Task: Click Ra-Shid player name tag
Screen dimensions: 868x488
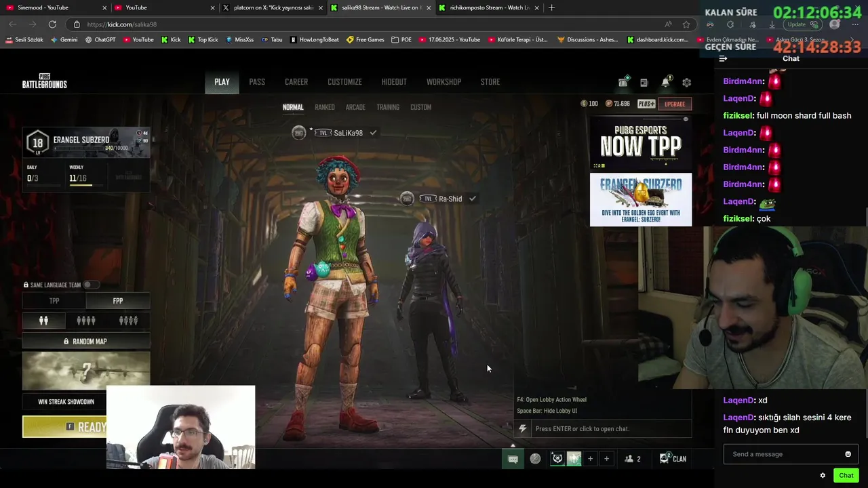Action: (450, 199)
